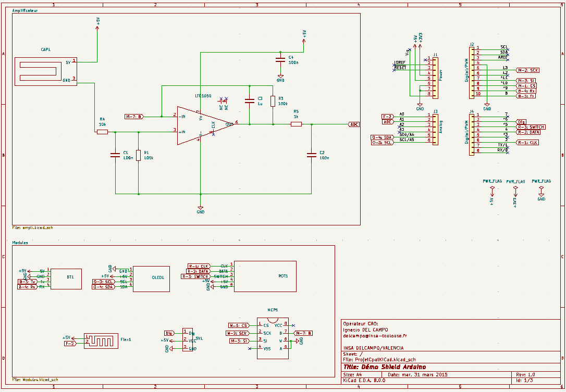The width and height of the screenshot is (566, 392).
Task: Click the Dig label beside J4
Action: (521, 122)
